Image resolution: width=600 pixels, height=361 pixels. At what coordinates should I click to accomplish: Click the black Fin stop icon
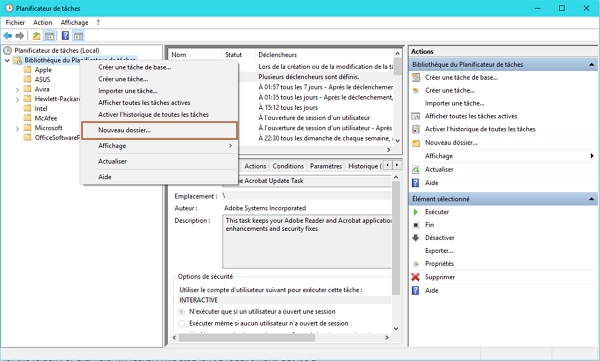pos(416,225)
